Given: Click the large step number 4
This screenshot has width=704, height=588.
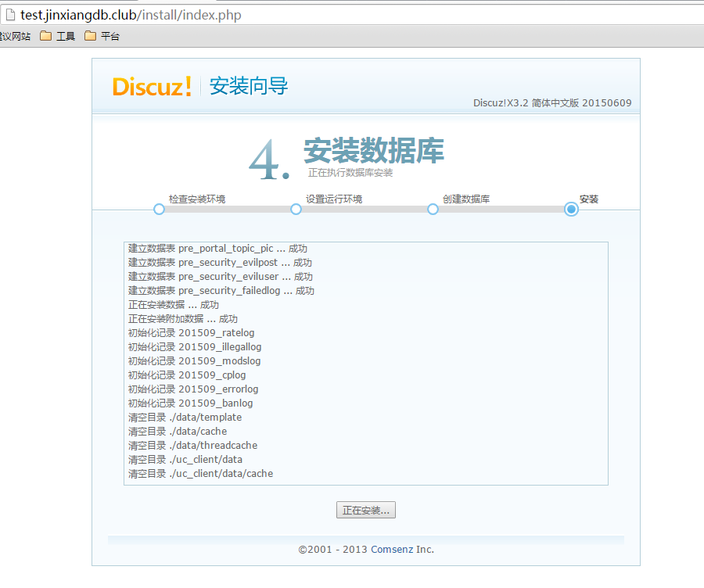Looking at the screenshot, I should [x=268, y=160].
